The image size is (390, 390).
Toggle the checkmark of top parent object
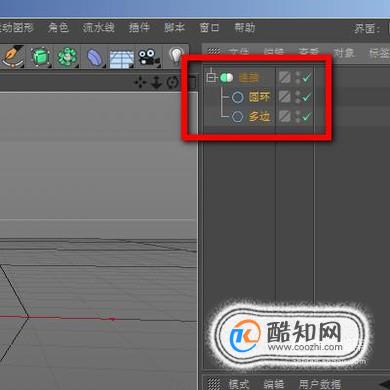tap(306, 78)
